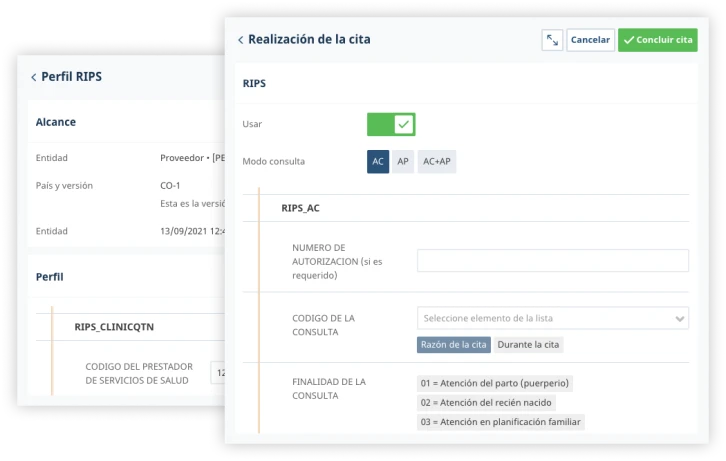Select AC+AP consultation mode
Viewport: 726px width, 461px height.
tap(437, 162)
